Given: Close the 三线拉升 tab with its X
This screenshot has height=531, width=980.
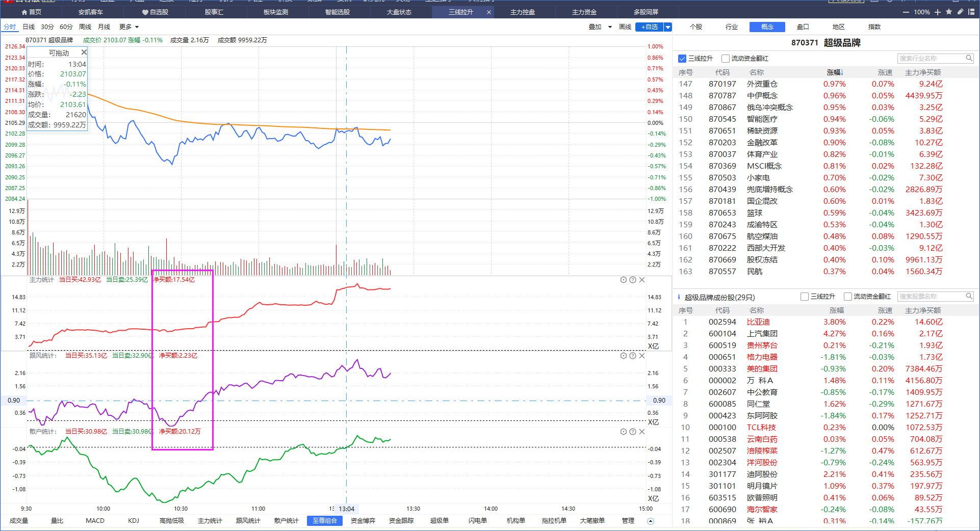Looking at the screenshot, I should click(489, 12).
